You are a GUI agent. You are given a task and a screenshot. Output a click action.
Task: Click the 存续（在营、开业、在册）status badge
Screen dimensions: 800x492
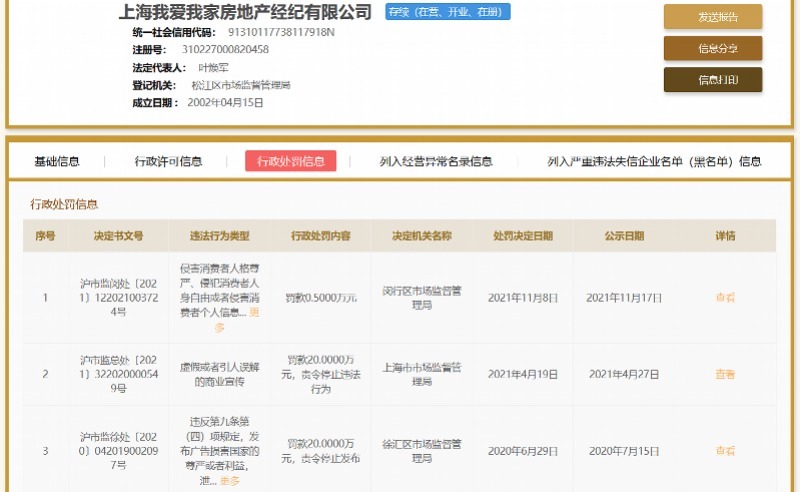coord(448,12)
